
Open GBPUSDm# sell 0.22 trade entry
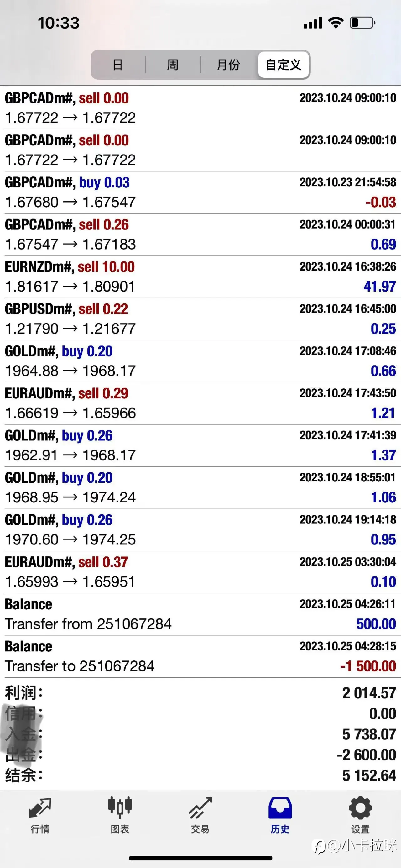pos(200,319)
